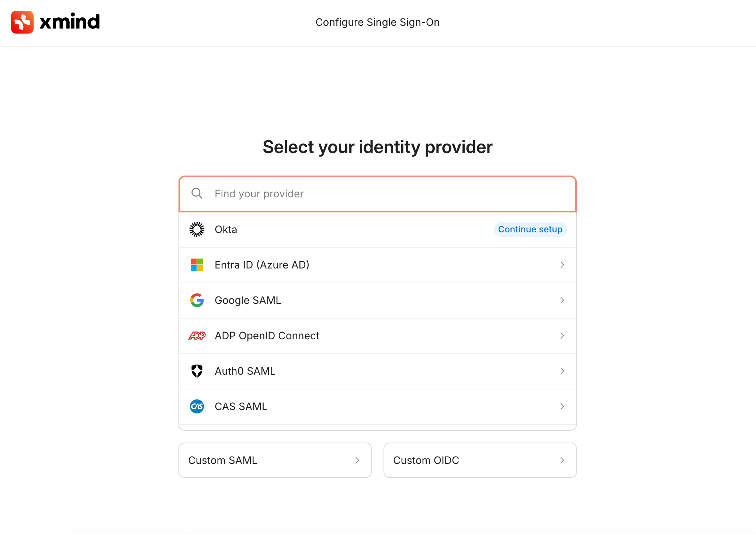Continue setup for Okta
The width and height of the screenshot is (756, 534).
tap(530, 229)
